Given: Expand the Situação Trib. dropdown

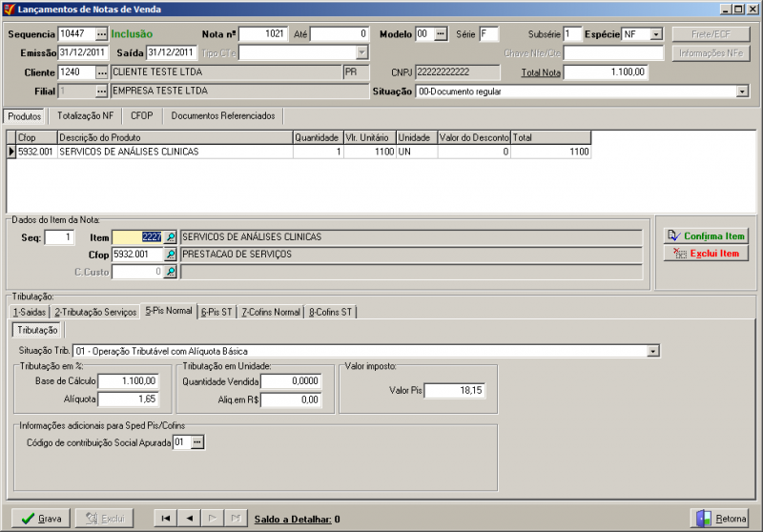Looking at the screenshot, I should (x=653, y=351).
